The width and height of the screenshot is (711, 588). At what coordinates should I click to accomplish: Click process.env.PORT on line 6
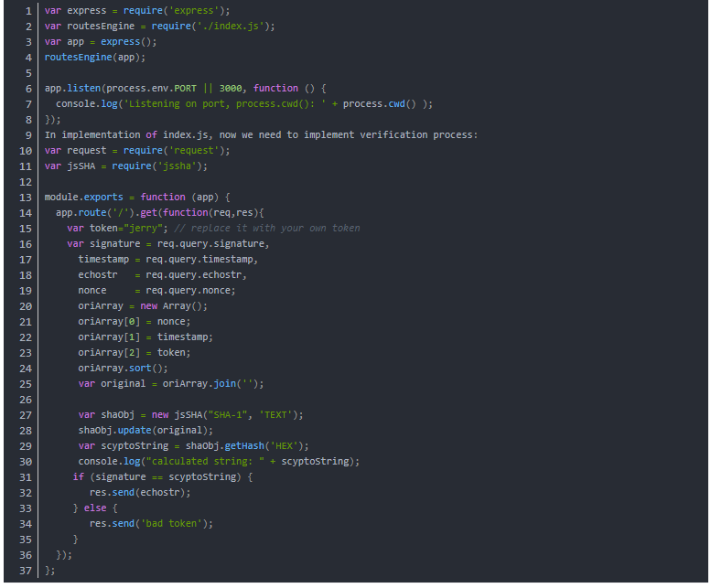pos(152,88)
